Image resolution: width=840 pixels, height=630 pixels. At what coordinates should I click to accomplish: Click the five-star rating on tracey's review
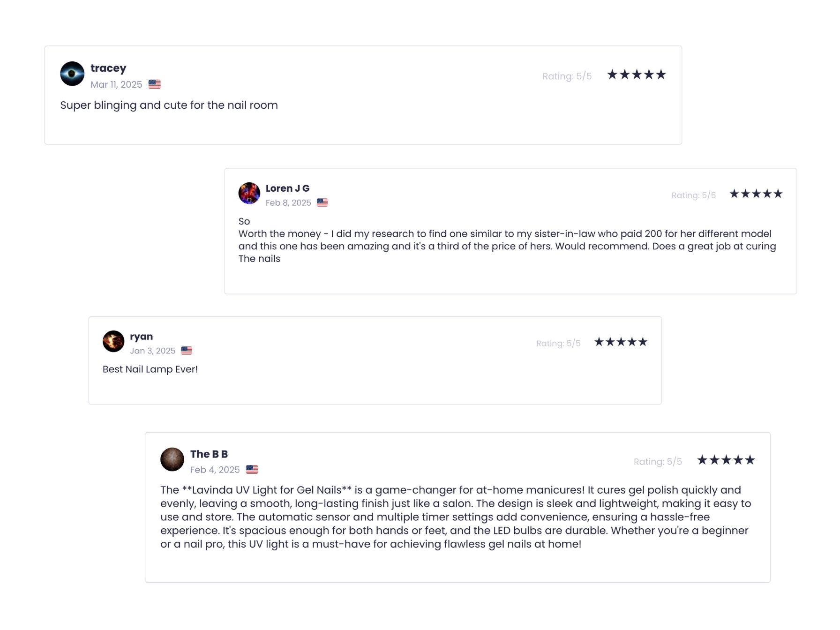point(636,75)
